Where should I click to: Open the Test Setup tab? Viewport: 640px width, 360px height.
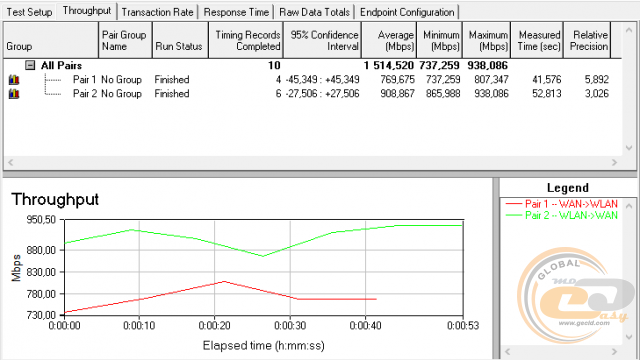tap(29, 12)
